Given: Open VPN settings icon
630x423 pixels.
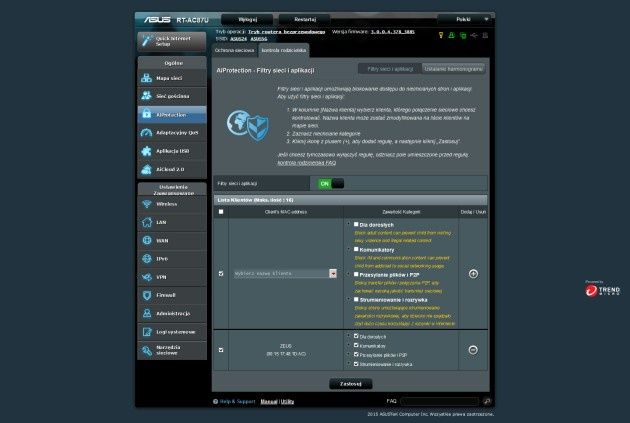Looking at the screenshot, I should [x=147, y=277].
